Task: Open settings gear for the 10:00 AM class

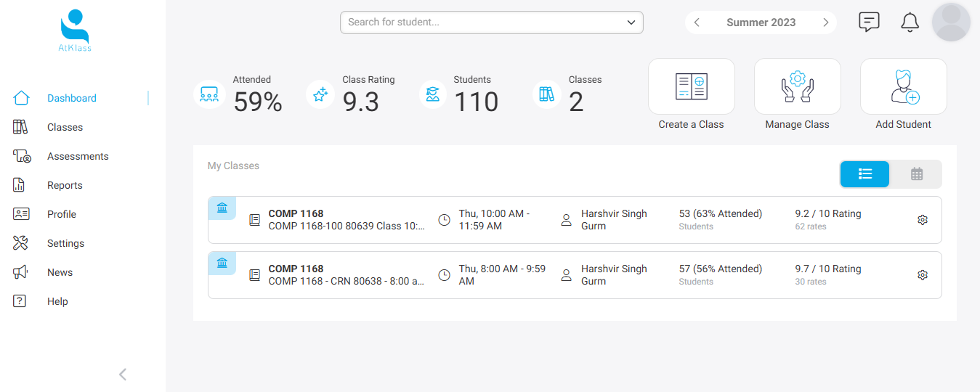Action: 923,220
